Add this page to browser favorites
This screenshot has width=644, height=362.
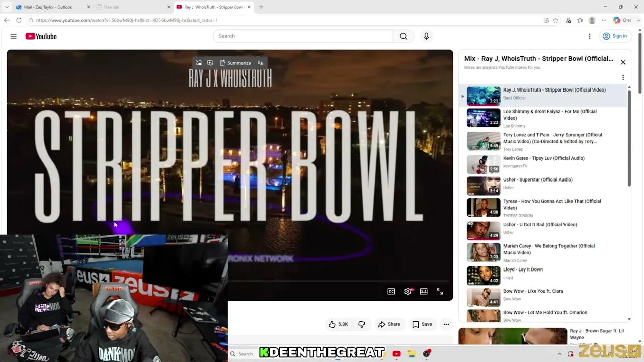pos(556,20)
